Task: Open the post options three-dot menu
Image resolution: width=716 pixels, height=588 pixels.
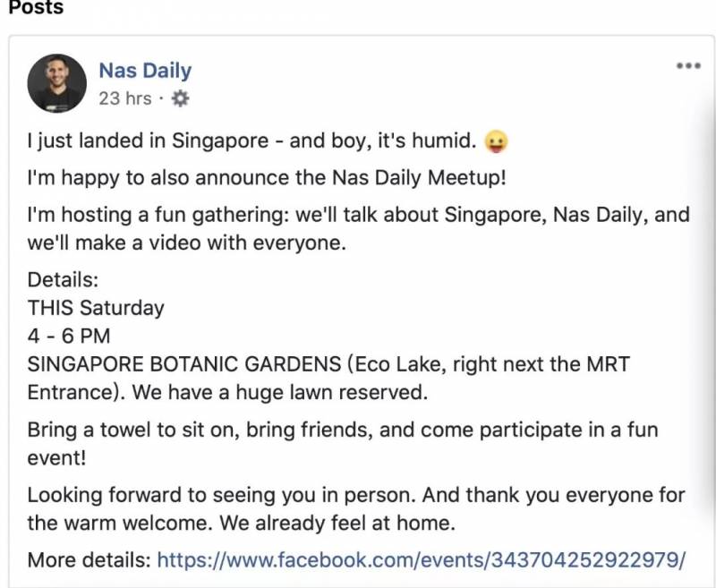Action: coord(687,65)
